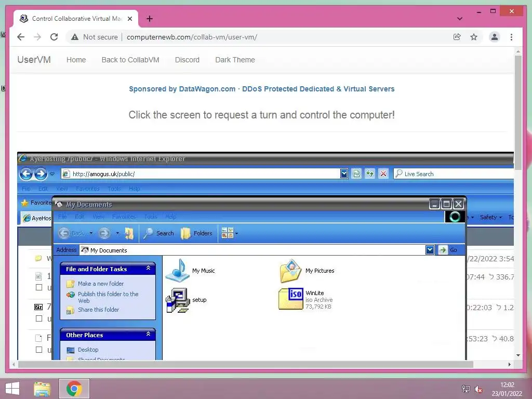Open Tools menu in My Documents

click(151, 217)
